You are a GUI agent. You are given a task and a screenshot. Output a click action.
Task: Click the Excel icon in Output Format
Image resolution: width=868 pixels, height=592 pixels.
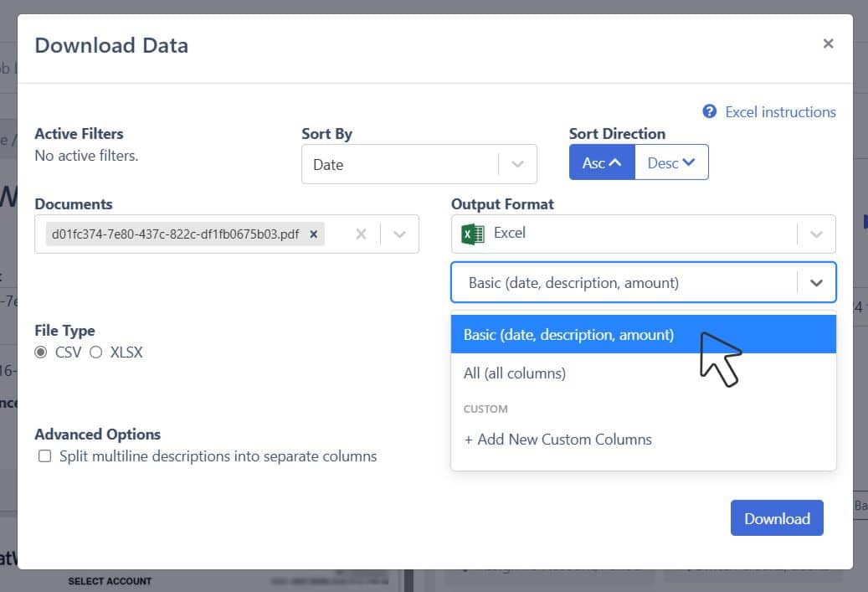[473, 234]
